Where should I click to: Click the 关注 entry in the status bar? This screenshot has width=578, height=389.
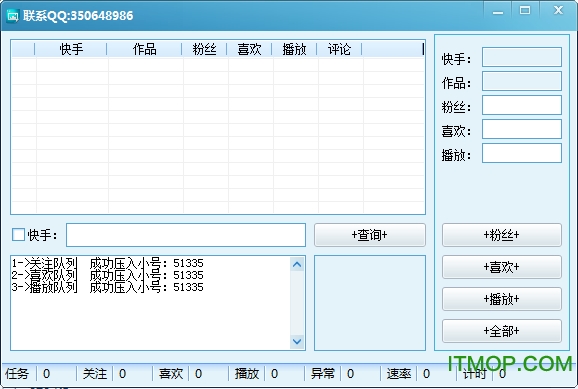pos(94,374)
